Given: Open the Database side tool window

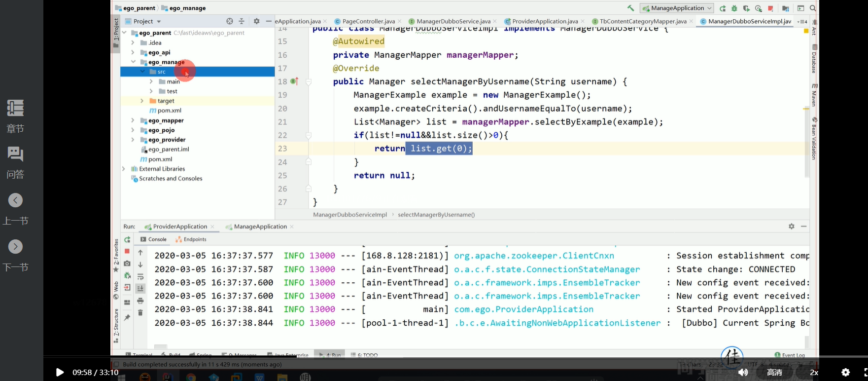Looking at the screenshot, I should click(x=814, y=59).
